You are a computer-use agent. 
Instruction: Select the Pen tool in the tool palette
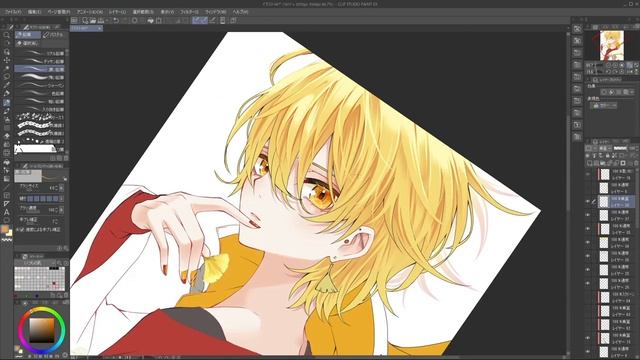point(7,93)
